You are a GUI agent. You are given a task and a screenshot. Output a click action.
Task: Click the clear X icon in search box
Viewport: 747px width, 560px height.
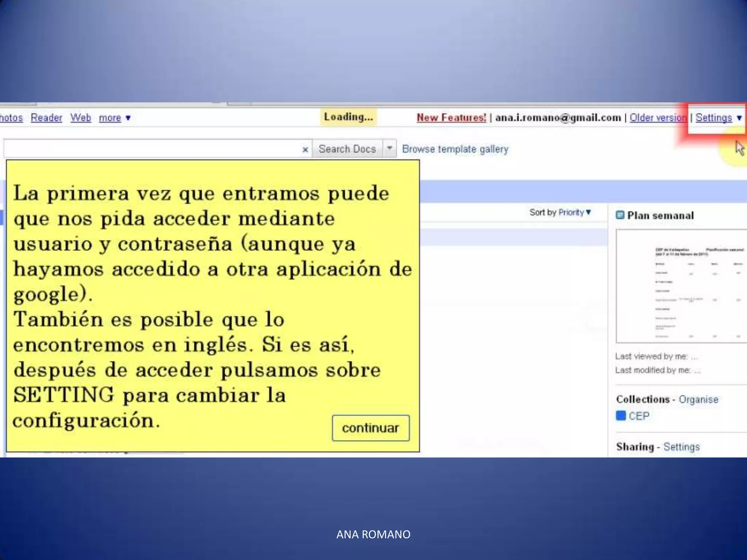pos(305,149)
